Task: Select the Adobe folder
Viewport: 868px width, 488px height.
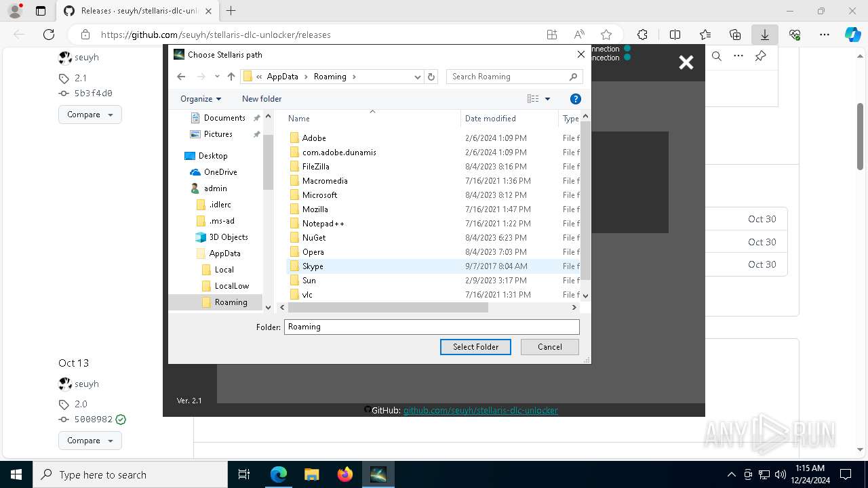Action: point(314,138)
